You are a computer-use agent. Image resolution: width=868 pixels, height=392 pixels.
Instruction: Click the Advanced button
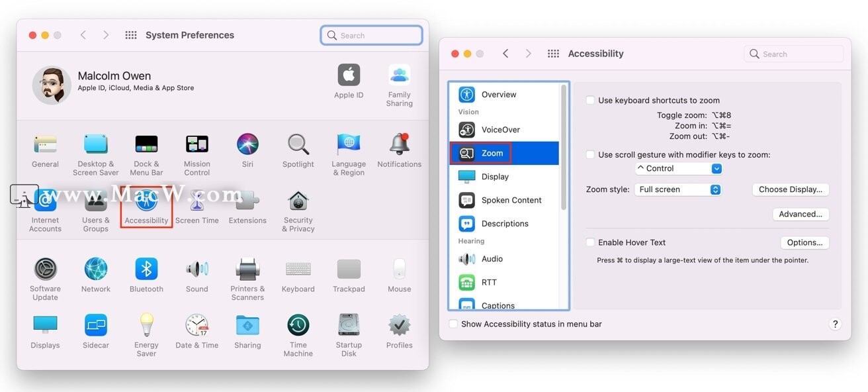click(801, 214)
